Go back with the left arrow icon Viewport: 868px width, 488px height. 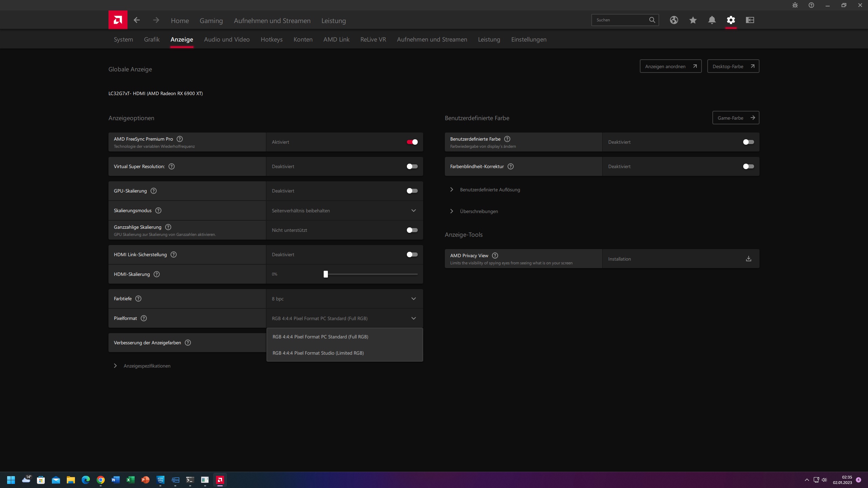137,20
